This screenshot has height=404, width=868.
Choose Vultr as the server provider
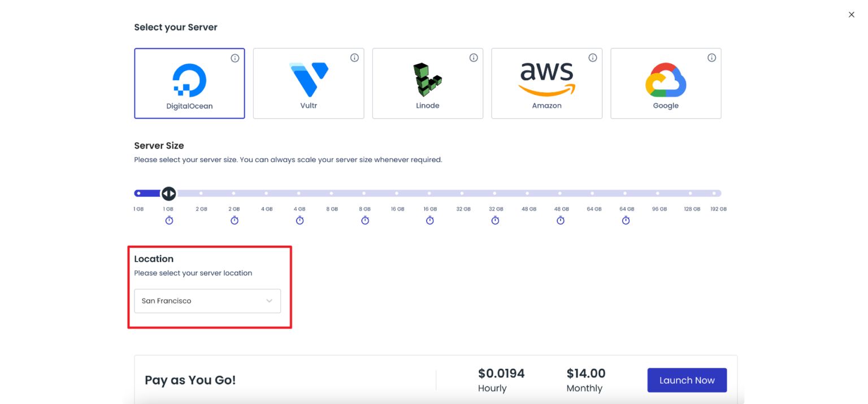(309, 84)
